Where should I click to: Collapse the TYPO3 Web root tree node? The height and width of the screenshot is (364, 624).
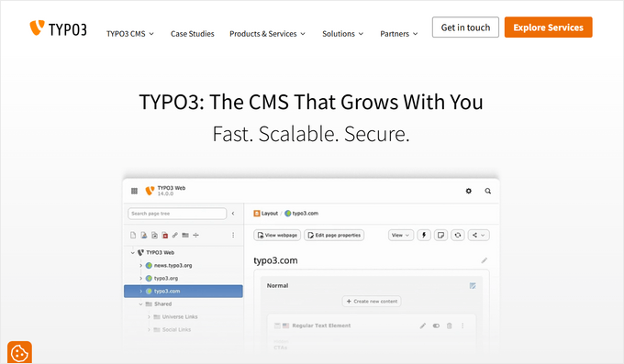click(x=132, y=253)
